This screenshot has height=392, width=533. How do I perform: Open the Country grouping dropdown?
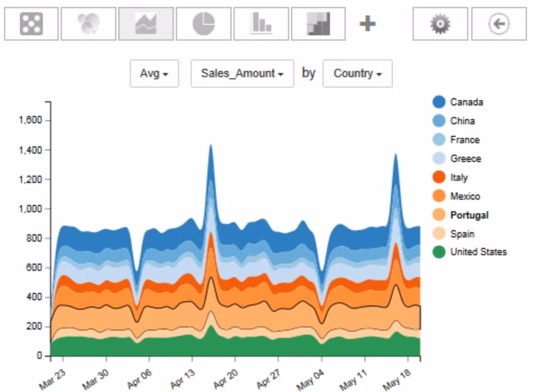[357, 74]
